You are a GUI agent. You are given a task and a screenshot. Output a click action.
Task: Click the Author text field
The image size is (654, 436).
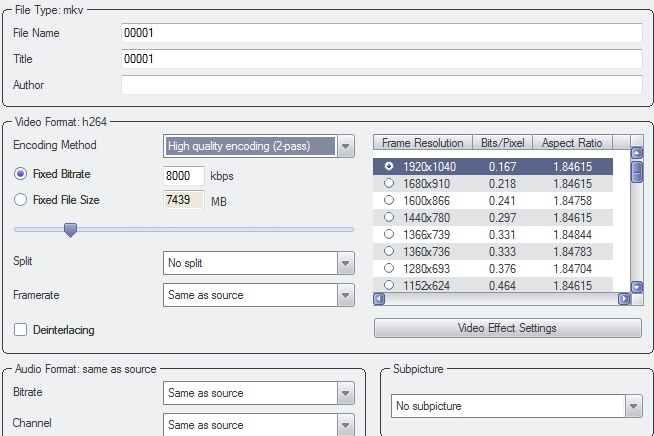click(x=382, y=85)
